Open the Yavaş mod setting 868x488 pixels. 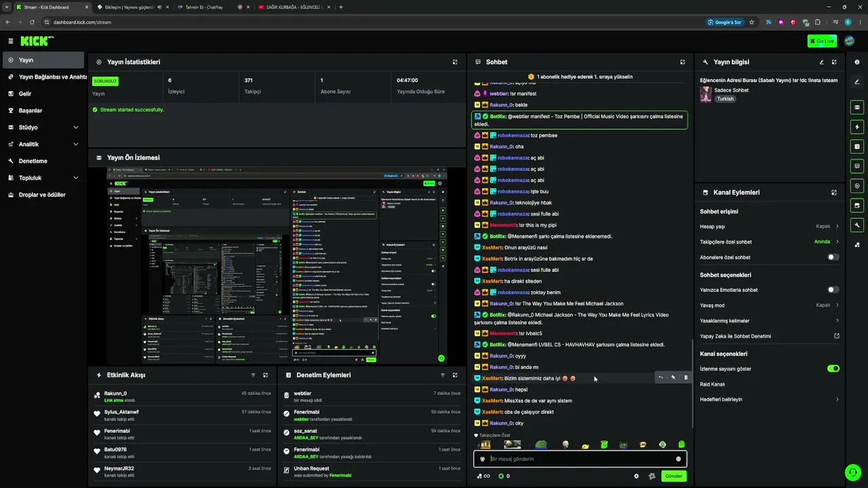(x=770, y=305)
